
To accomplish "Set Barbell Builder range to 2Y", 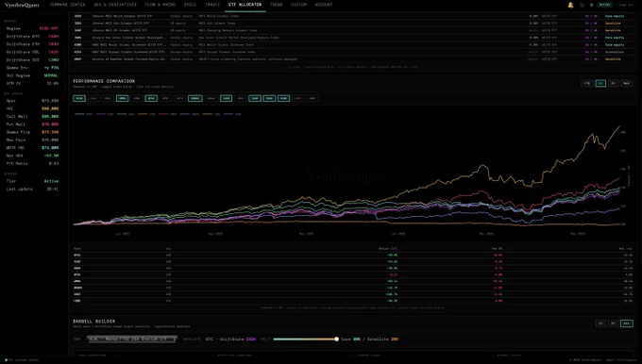I will pos(613,323).
